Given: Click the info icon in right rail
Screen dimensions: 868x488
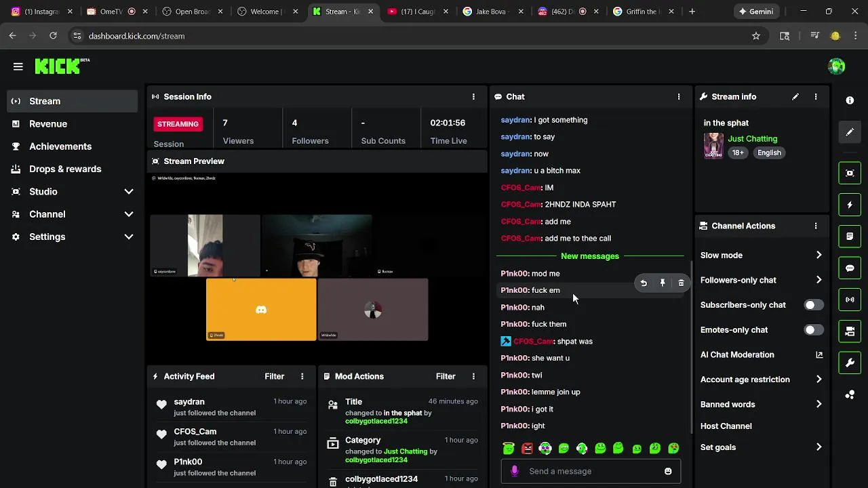Looking at the screenshot, I should click(x=850, y=100).
